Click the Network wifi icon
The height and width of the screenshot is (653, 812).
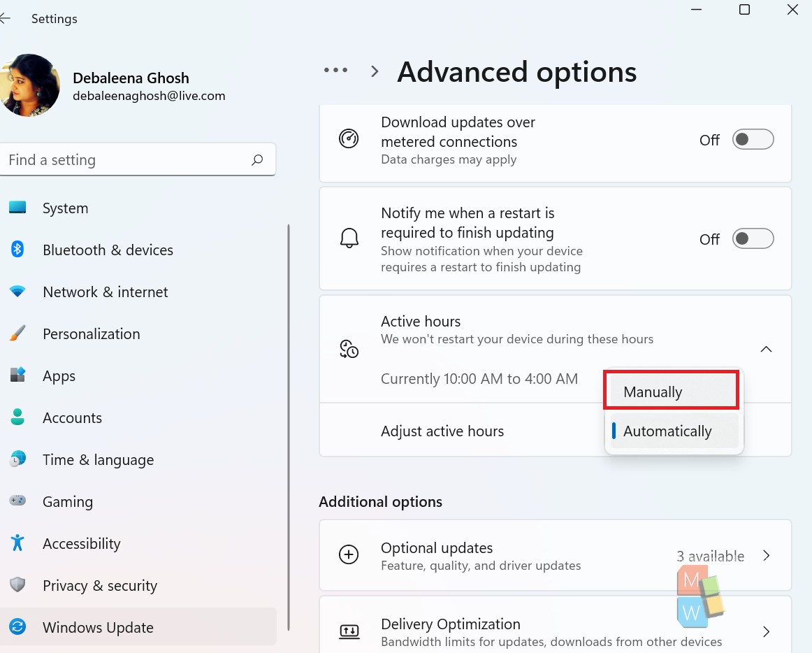(x=17, y=292)
